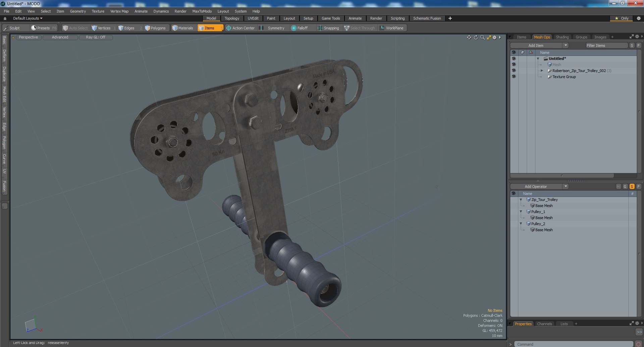Screen dimensions: 644x347
Task: Click the Filter Items input field
Action: pos(606,45)
